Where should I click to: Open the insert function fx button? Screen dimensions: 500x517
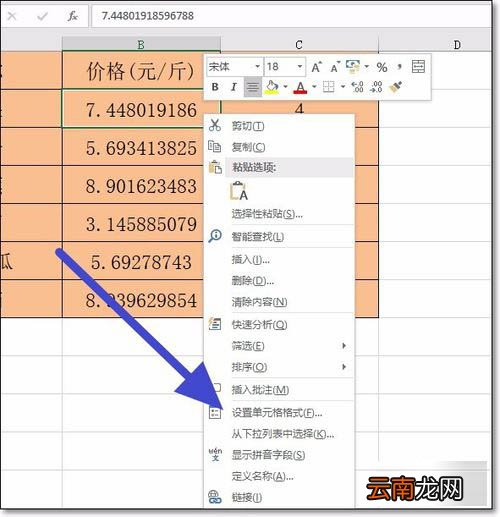pyautogui.click(x=72, y=16)
